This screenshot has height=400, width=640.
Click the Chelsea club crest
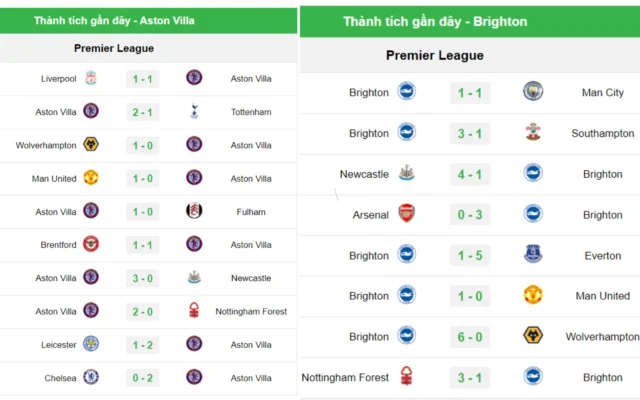click(x=91, y=377)
